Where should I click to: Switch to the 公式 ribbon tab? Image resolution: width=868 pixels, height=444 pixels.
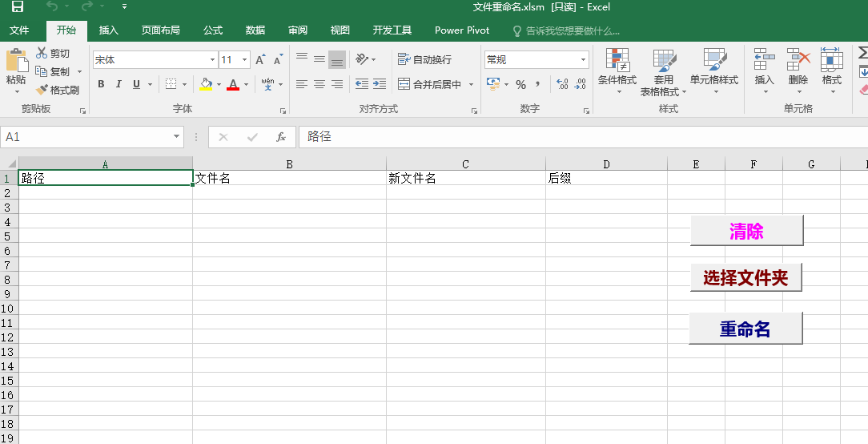coord(213,30)
